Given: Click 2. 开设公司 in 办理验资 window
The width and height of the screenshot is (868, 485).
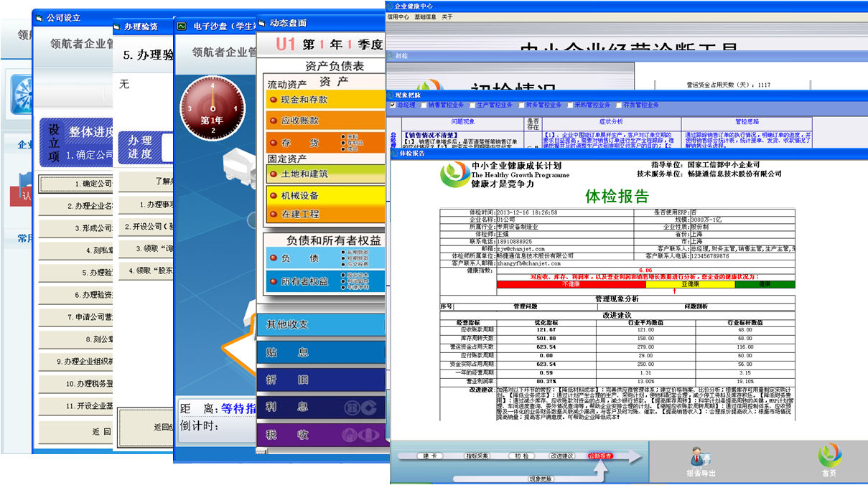Looking at the screenshot, I should tap(146, 226).
